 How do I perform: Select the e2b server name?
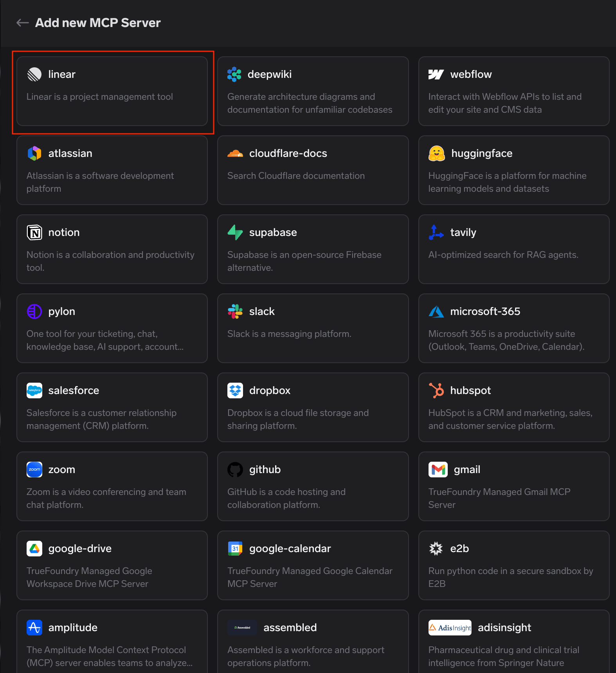click(x=459, y=549)
